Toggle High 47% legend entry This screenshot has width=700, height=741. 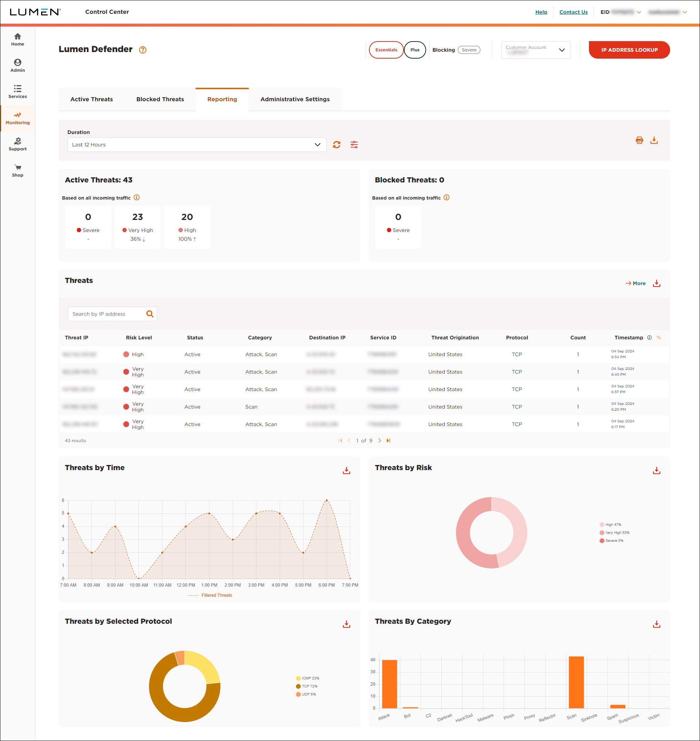point(610,525)
